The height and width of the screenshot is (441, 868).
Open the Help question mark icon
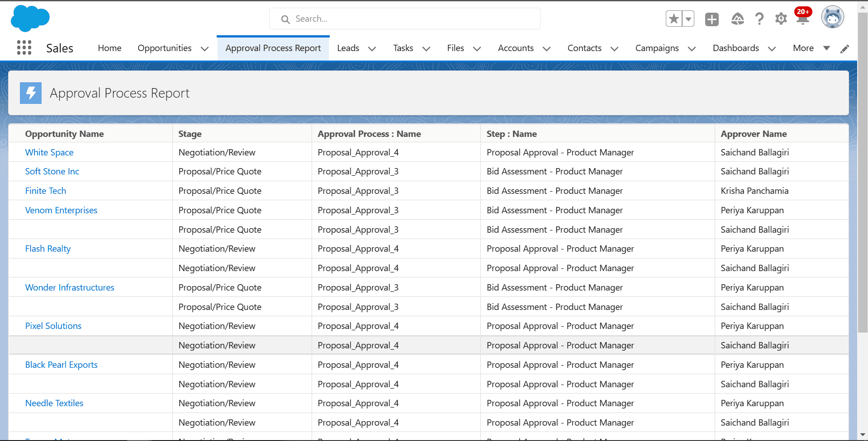[x=759, y=19]
